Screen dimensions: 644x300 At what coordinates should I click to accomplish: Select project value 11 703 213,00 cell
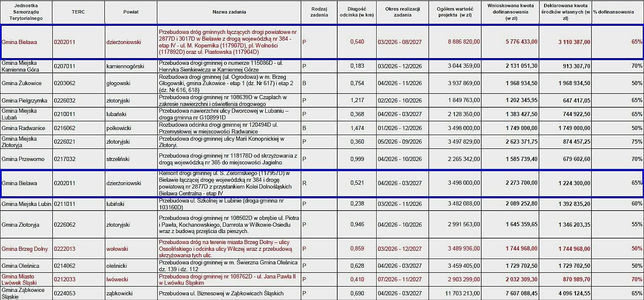[455, 293]
